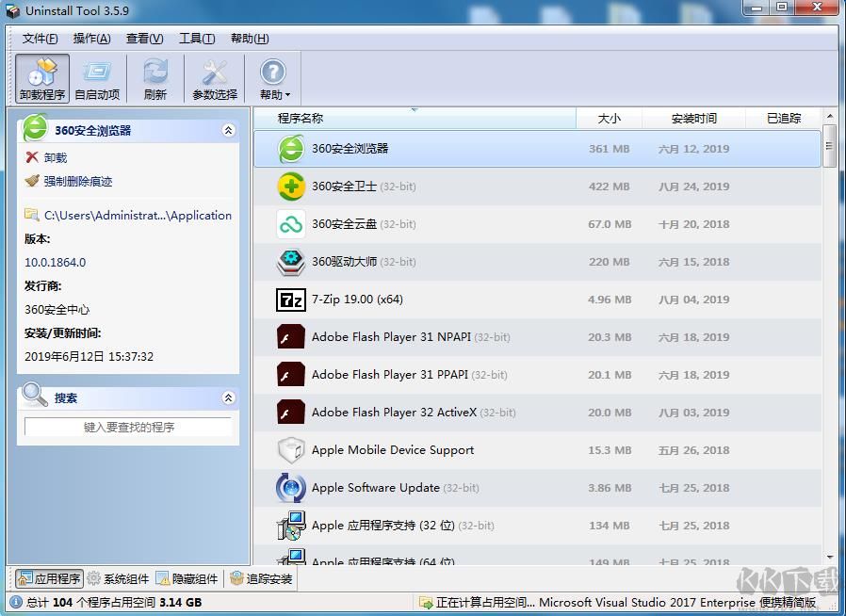Click the Apple Mobile Device Support icon
The height and width of the screenshot is (616, 846).
[291, 450]
